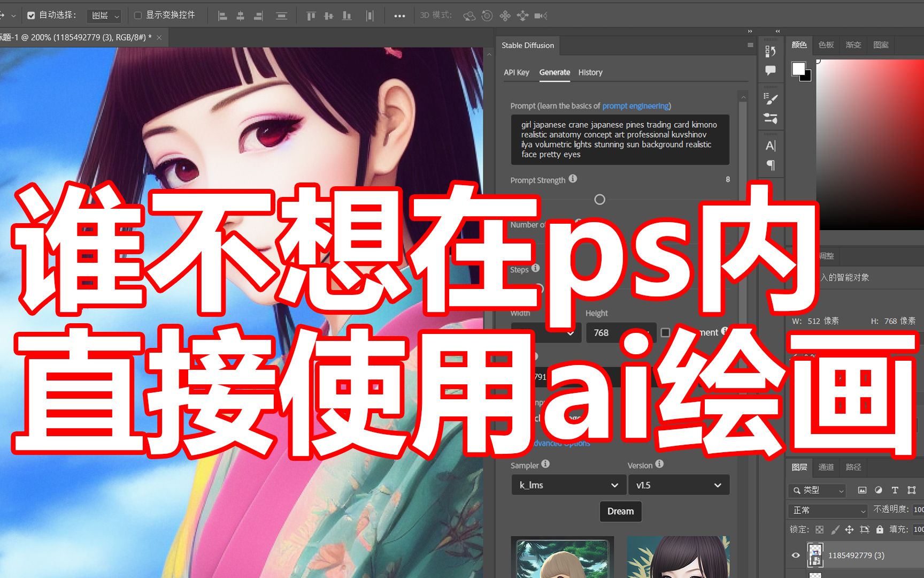Click align horizontal centers icon
The image size is (924, 578).
coord(240,16)
